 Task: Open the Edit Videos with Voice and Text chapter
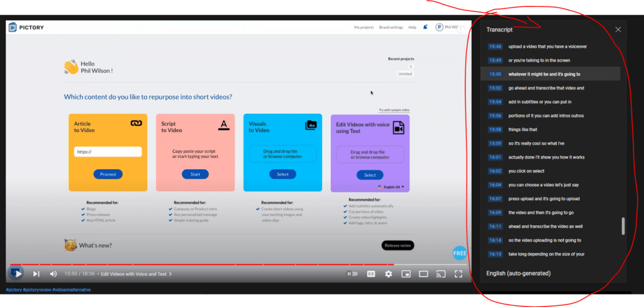point(136,274)
